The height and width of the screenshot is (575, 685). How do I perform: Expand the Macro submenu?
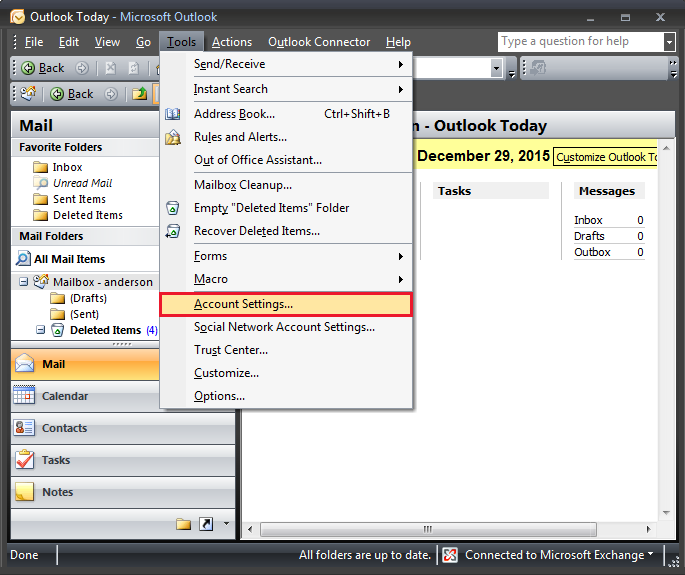(x=401, y=280)
